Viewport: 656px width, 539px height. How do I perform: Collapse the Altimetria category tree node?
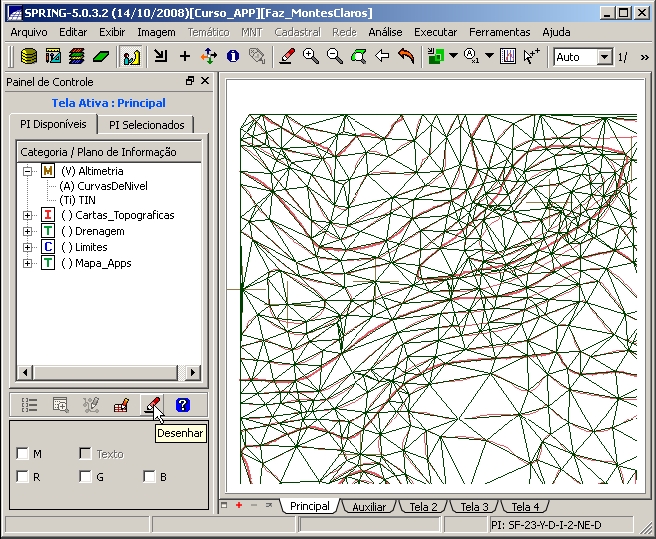tap(27, 171)
